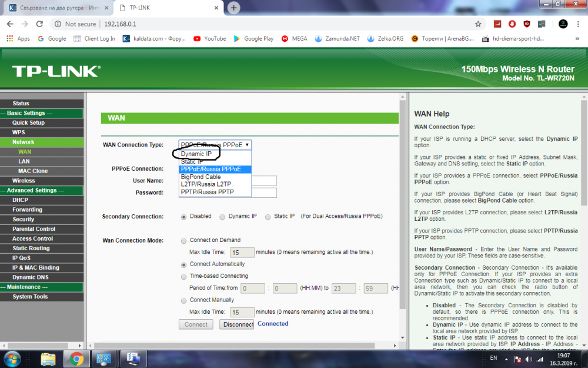Go back in Chrome browser
Viewport: 588px width, 368px height.
[10, 24]
